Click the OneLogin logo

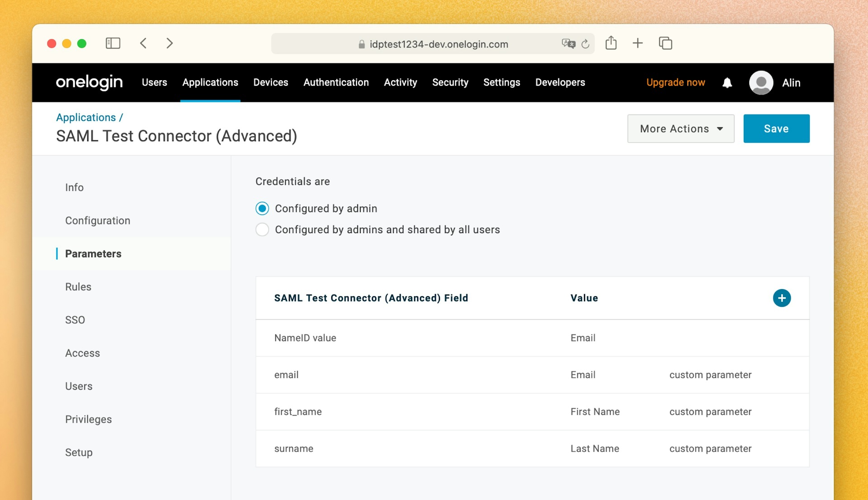(89, 82)
